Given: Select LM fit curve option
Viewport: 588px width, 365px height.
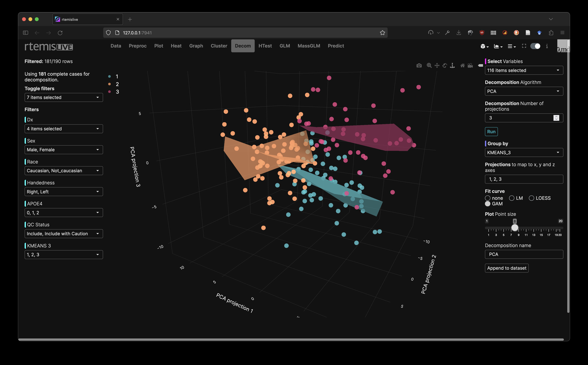Looking at the screenshot, I should pos(512,198).
